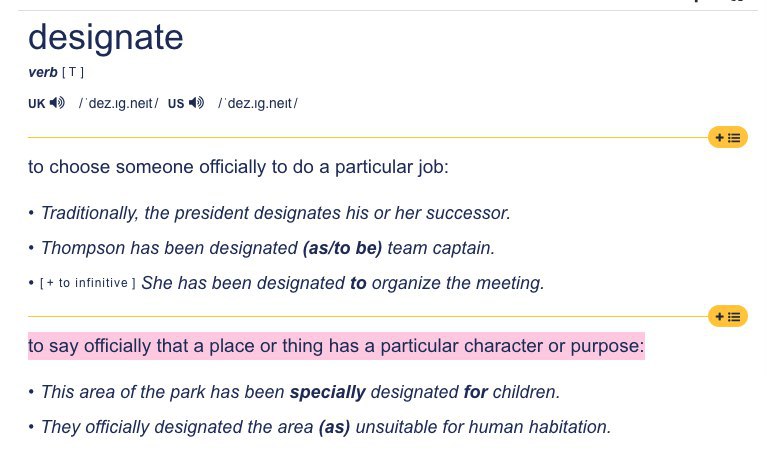Click the '[+ to infinitive]' grammar label
The image size is (767, 455).
88,283
